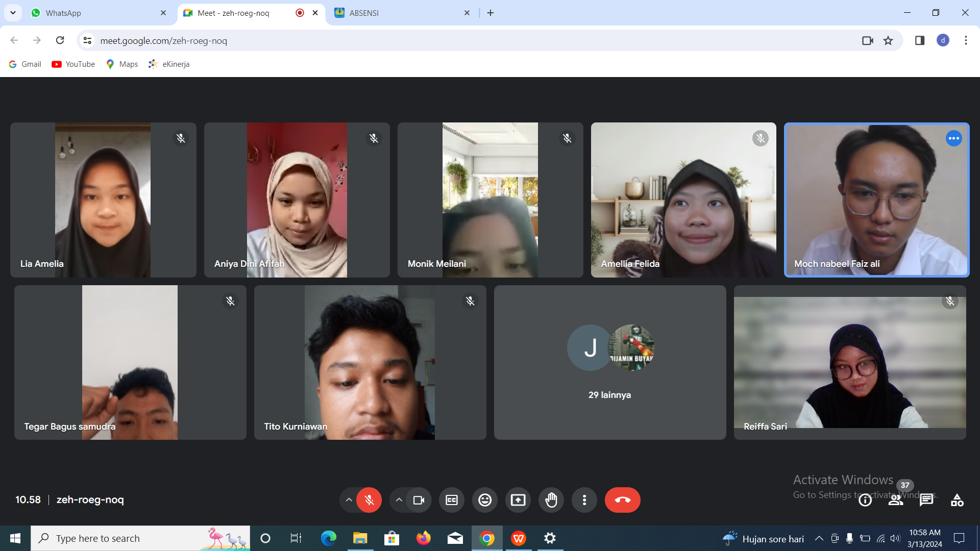Open more options three-dot menu
Screen dimensions: 980x551
click(x=584, y=500)
